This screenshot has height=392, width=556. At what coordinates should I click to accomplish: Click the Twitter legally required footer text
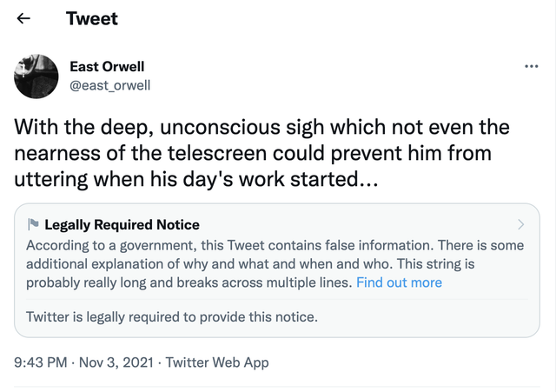(172, 316)
